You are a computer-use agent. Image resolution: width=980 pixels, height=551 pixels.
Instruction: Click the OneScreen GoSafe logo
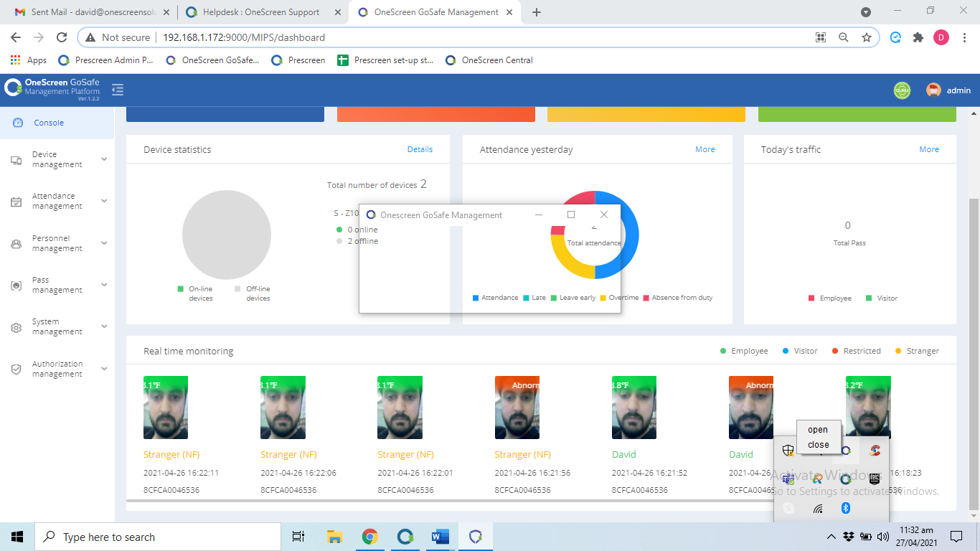pyautogui.click(x=52, y=89)
